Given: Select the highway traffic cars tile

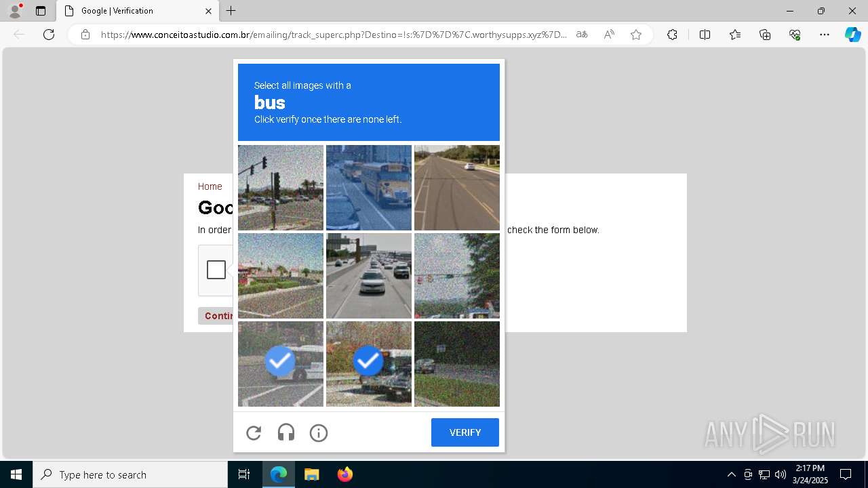Looking at the screenshot, I should [x=369, y=276].
